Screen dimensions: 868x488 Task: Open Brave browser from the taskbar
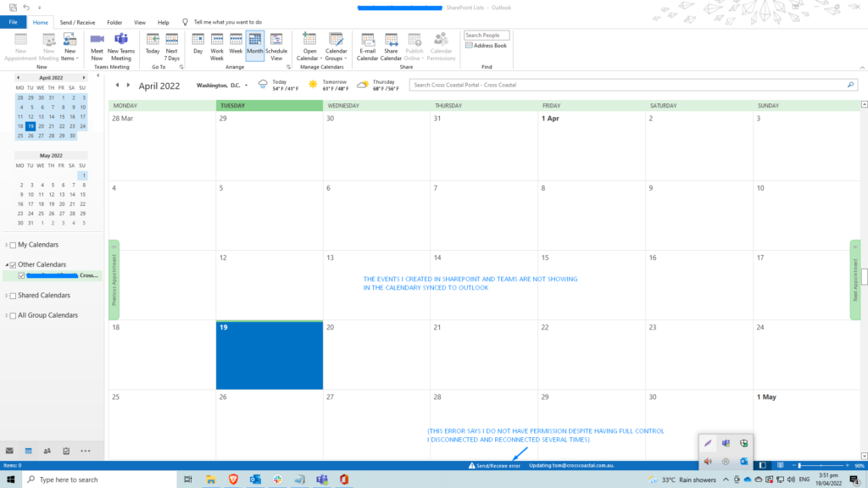click(233, 480)
